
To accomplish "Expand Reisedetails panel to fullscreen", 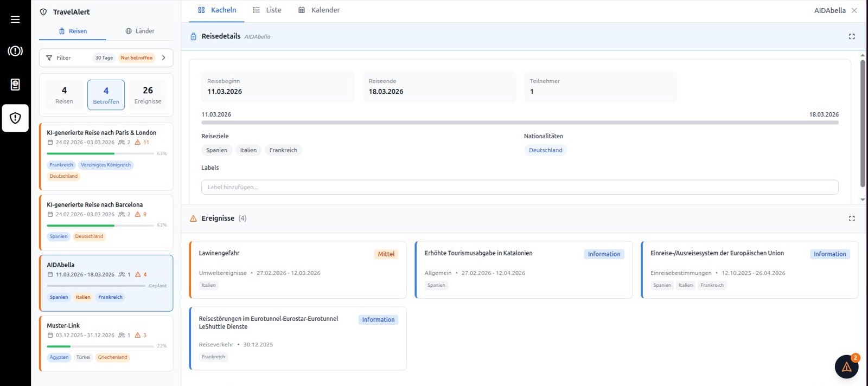I will pos(852,36).
